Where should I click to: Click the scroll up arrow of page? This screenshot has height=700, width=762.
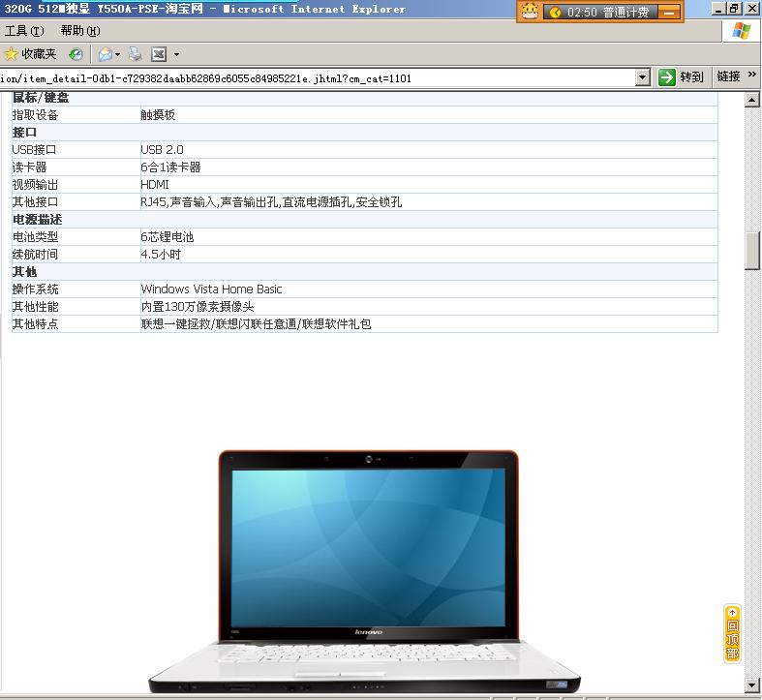(x=751, y=100)
